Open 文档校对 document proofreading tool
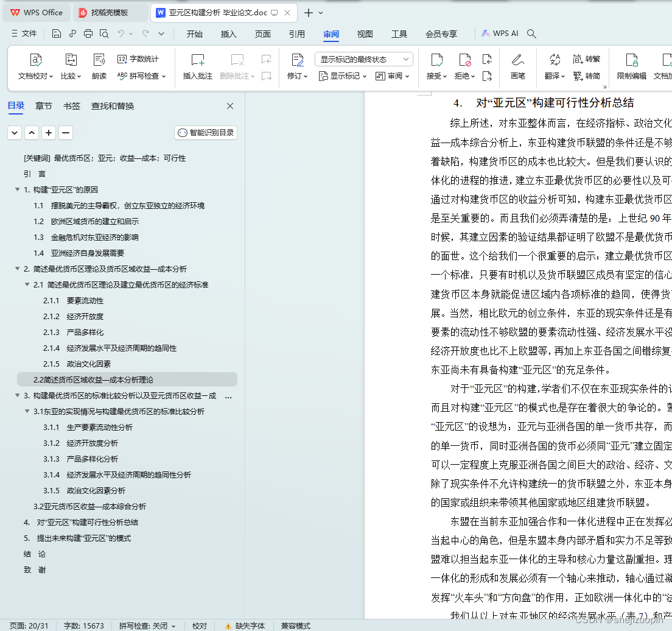 click(x=35, y=67)
